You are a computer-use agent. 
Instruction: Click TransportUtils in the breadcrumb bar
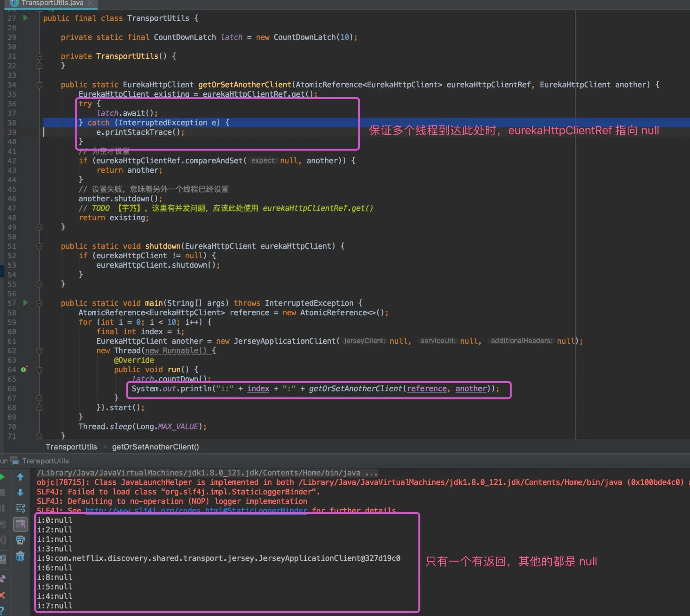click(71, 447)
